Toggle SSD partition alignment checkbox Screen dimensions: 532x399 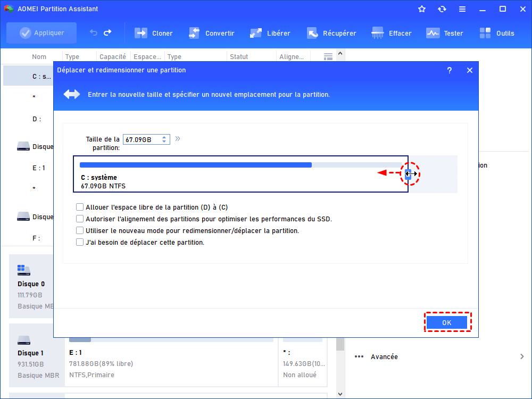(80, 219)
